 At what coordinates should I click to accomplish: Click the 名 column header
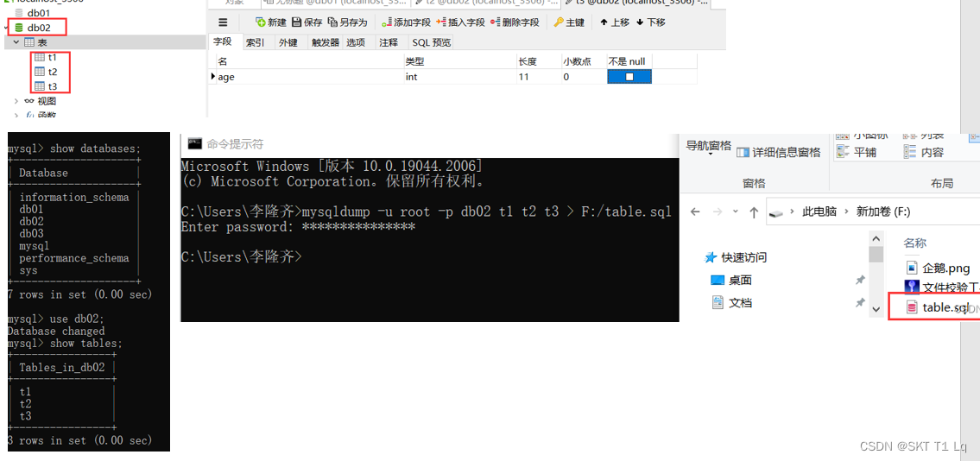pos(309,61)
